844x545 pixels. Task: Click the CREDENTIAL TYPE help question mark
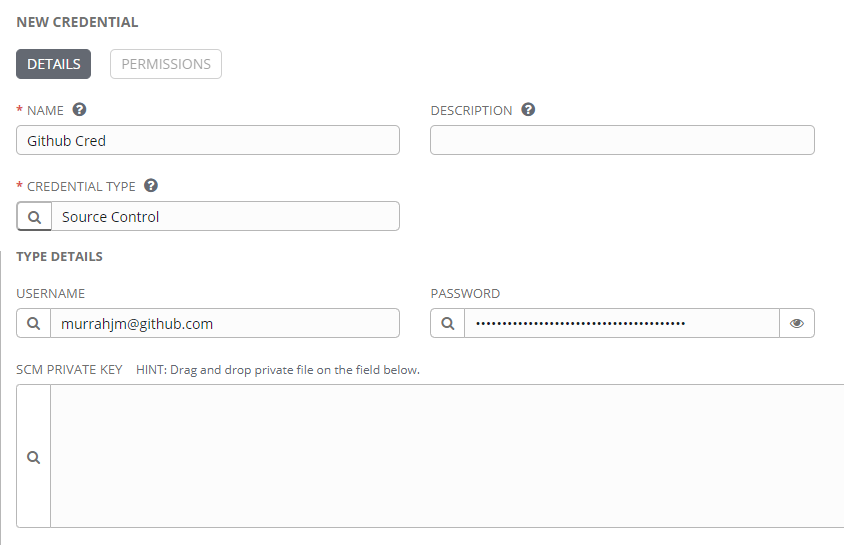[x=151, y=186]
